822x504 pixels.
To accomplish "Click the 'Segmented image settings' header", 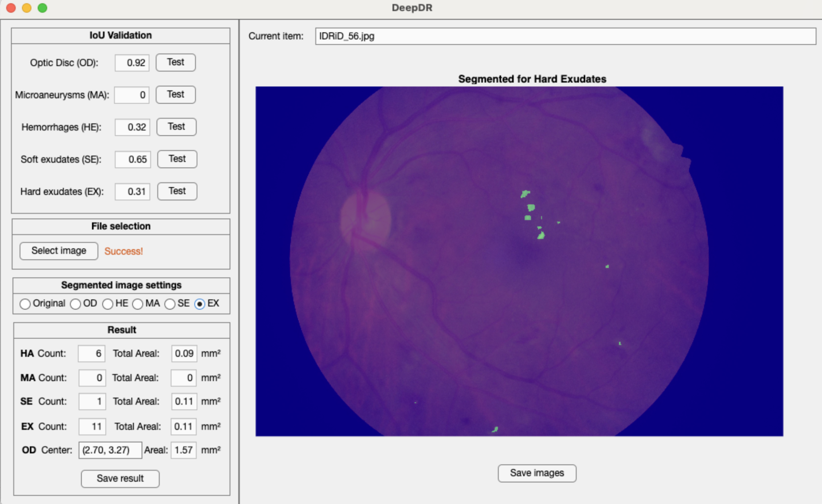I will (x=121, y=285).
